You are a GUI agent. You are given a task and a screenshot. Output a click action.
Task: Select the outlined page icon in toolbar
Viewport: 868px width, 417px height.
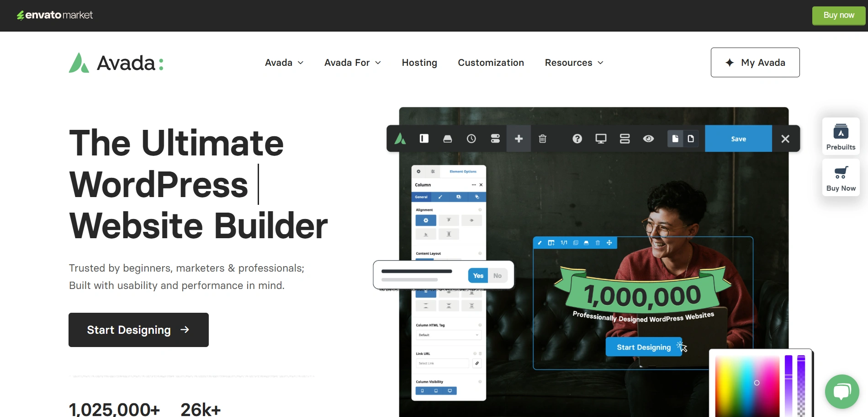[691, 139]
